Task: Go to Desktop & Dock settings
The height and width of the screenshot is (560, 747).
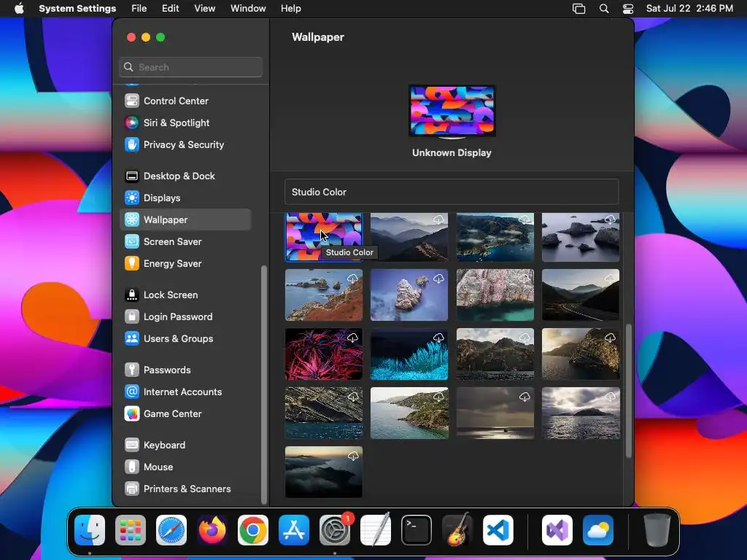Action: (x=185, y=176)
